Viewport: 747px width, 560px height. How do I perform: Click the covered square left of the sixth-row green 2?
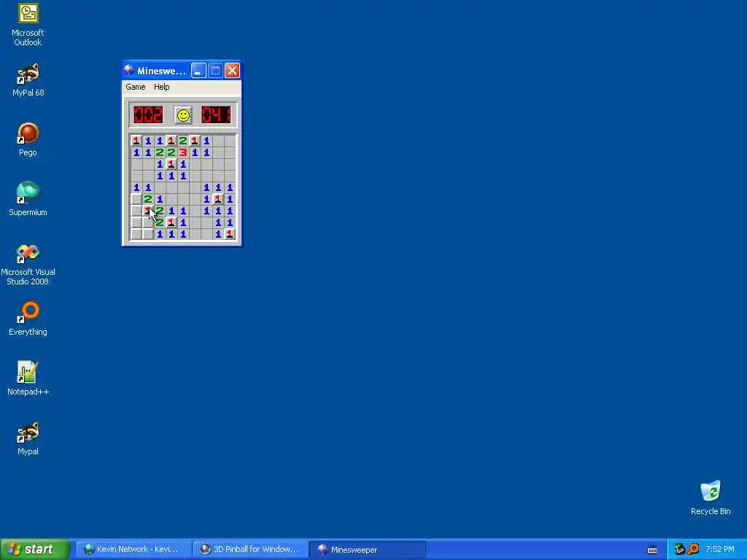136,199
